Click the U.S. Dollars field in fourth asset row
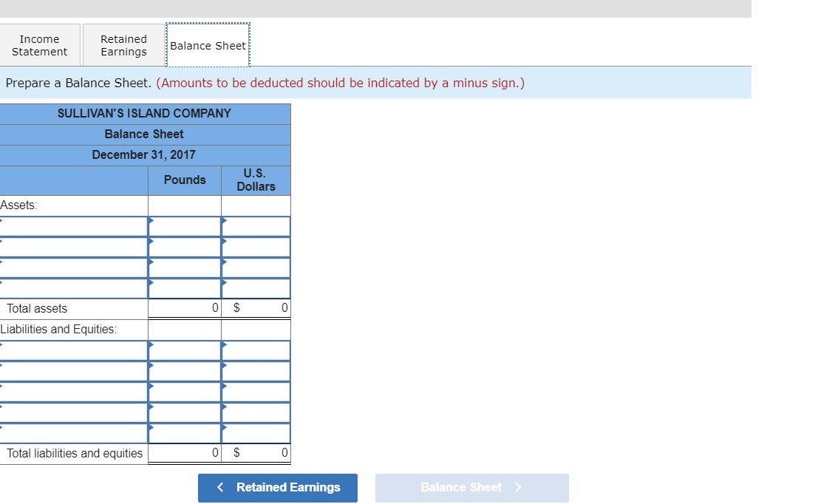815x504 pixels. pyautogui.click(x=256, y=288)
